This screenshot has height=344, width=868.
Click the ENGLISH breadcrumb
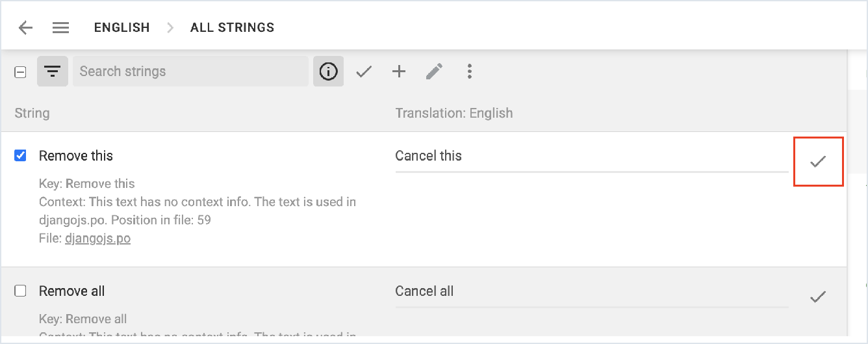(x=121, y=27)
